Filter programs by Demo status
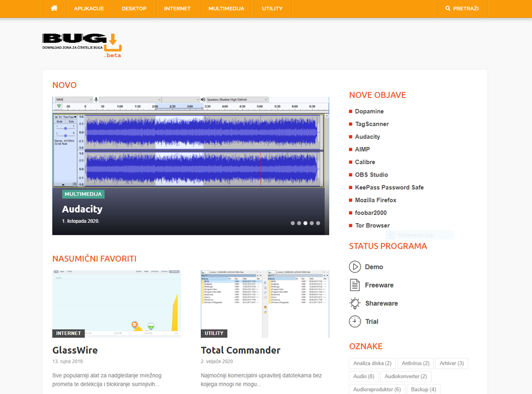 tap(374, 267)
